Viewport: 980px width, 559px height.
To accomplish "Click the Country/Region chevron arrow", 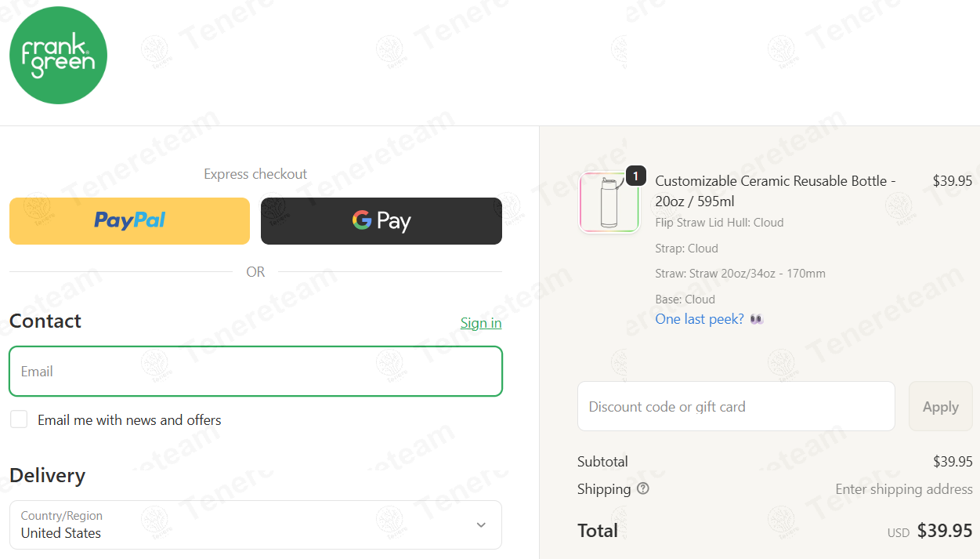I will 481,525.
